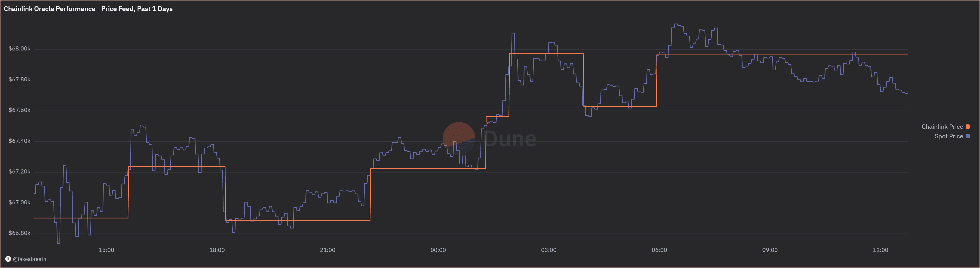Image resolution: width=980 pixels, height=268 pixels.
Task: Click the Dune watermark circle logo
Action: point(458,138)
